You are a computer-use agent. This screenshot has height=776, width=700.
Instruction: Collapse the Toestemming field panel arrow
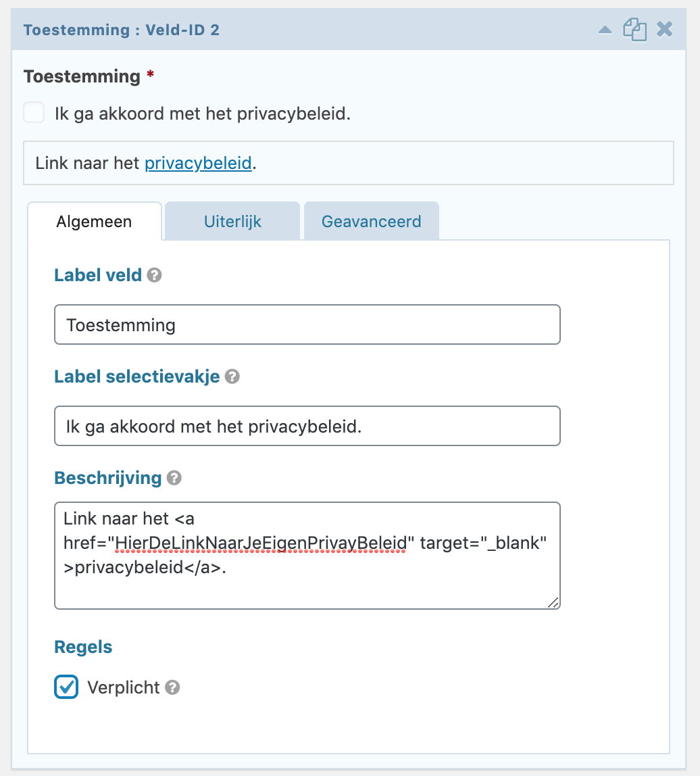[x=605, y=30]
